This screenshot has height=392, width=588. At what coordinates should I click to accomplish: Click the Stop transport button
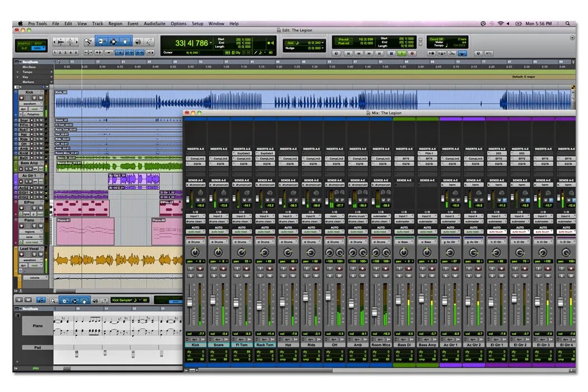(391, 53)
